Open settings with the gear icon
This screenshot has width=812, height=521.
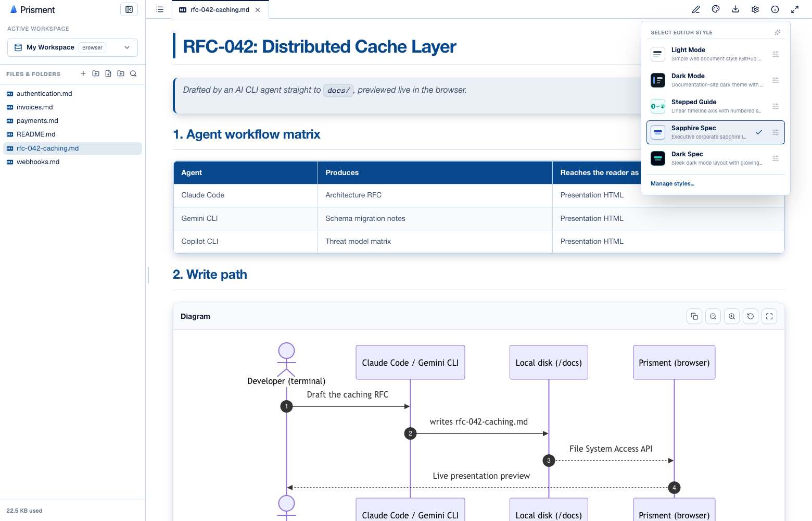click(755, 9)
